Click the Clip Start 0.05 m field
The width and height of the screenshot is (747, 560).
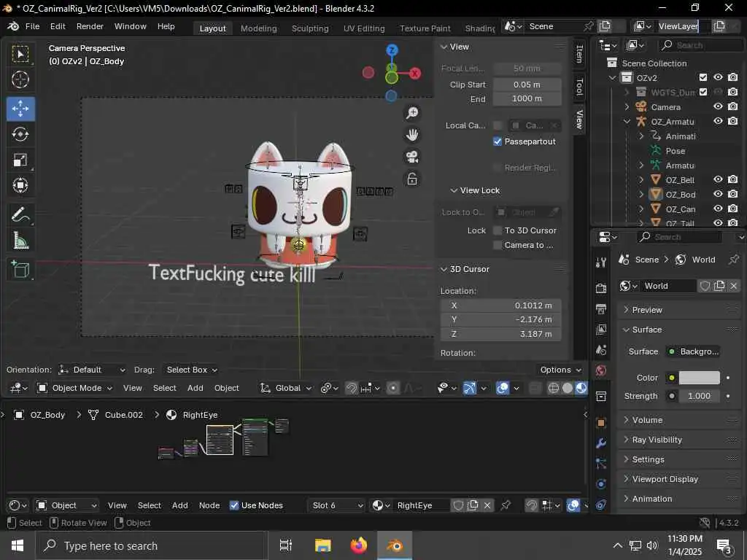click(x=527, y=85)
